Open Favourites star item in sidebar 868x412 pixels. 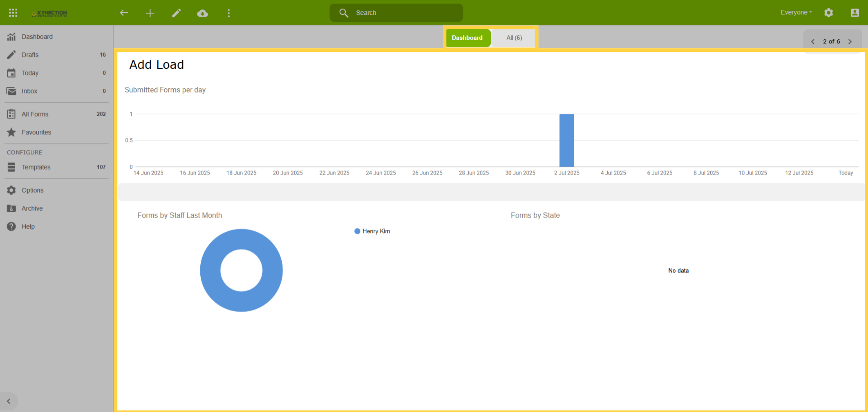(x=56, y=132)
